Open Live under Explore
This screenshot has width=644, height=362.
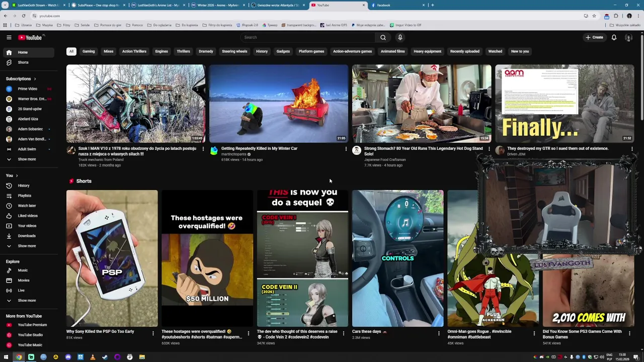[x=29, y=291]
